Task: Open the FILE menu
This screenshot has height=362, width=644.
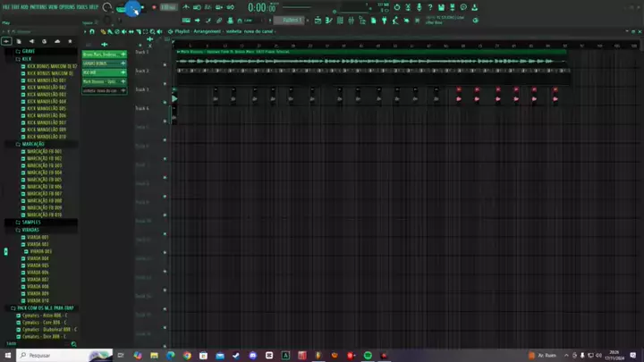Action: (5, 7)
